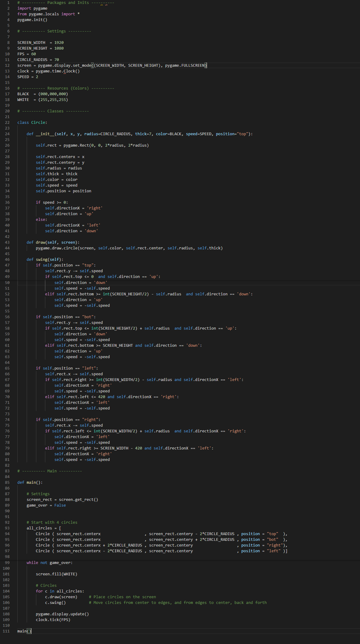360x644 pixels.
Task: Click line number 111 in the gutter
Action: click(x=6, y=631)
